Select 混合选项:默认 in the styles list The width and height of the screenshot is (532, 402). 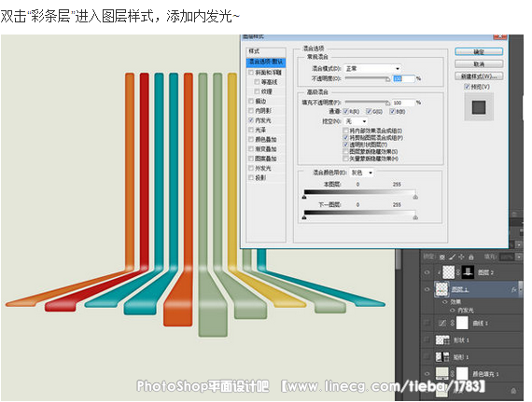pos(266,62)
